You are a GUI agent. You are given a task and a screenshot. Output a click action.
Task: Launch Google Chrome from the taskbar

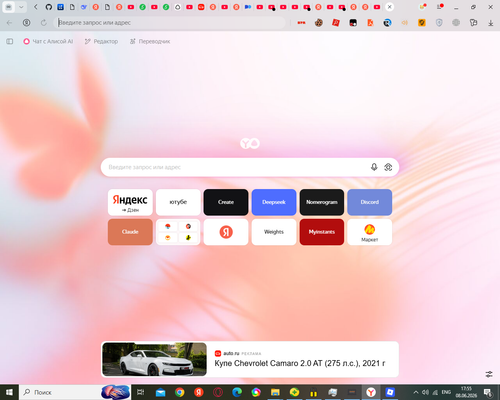(x=180, y=393)
